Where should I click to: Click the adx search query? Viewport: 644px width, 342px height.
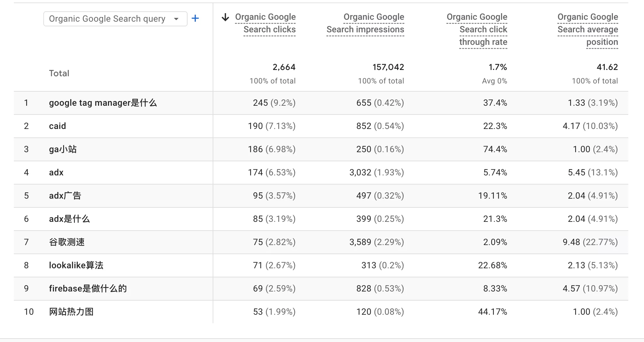[56, 172]
